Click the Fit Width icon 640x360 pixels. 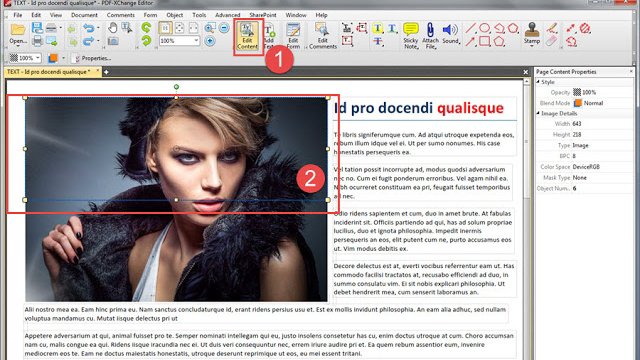point(193,28)
